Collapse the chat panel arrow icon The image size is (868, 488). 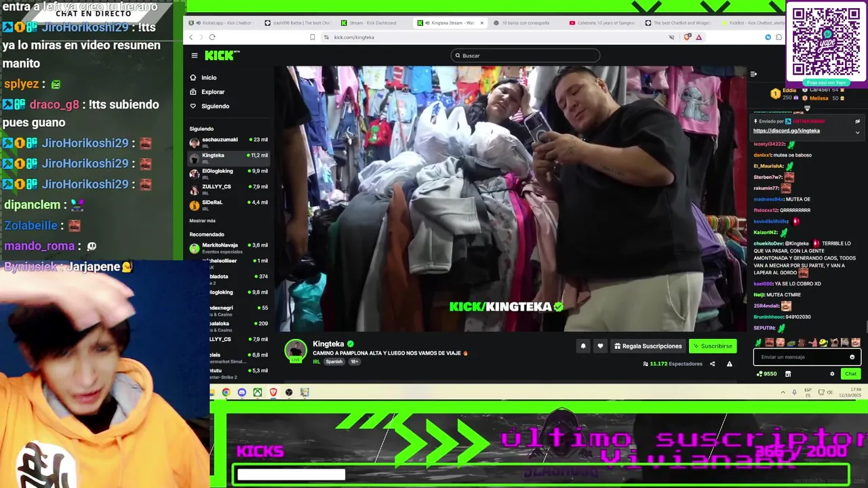(753, 74)
